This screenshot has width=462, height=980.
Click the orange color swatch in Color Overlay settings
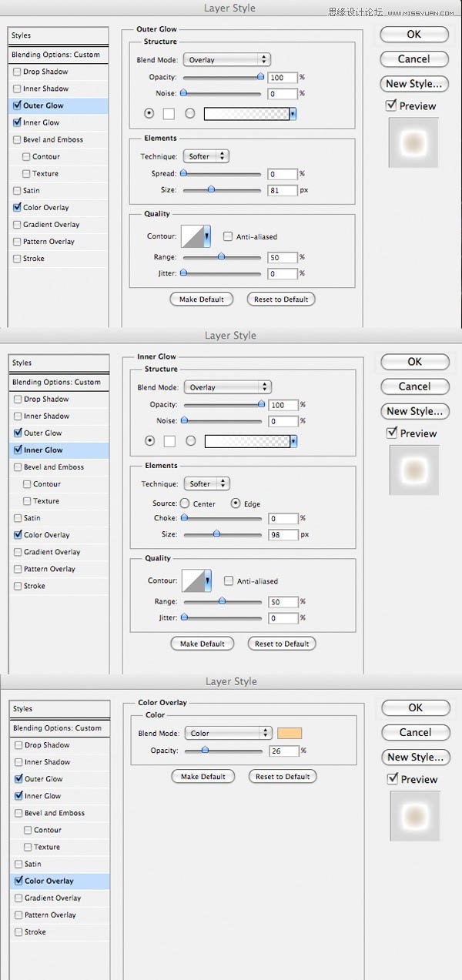290,733
